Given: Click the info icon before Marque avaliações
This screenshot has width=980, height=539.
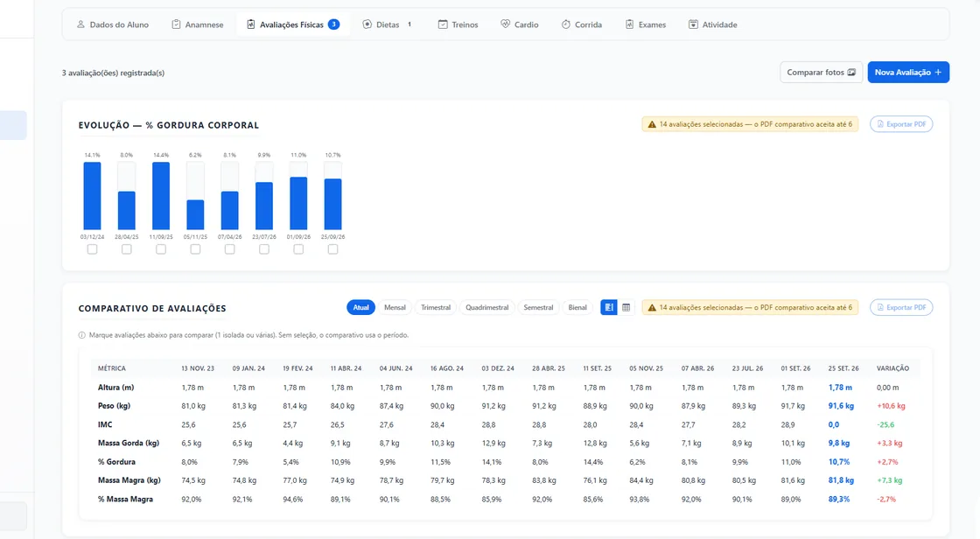Looking at the screenshot, I should coord(82,335).
